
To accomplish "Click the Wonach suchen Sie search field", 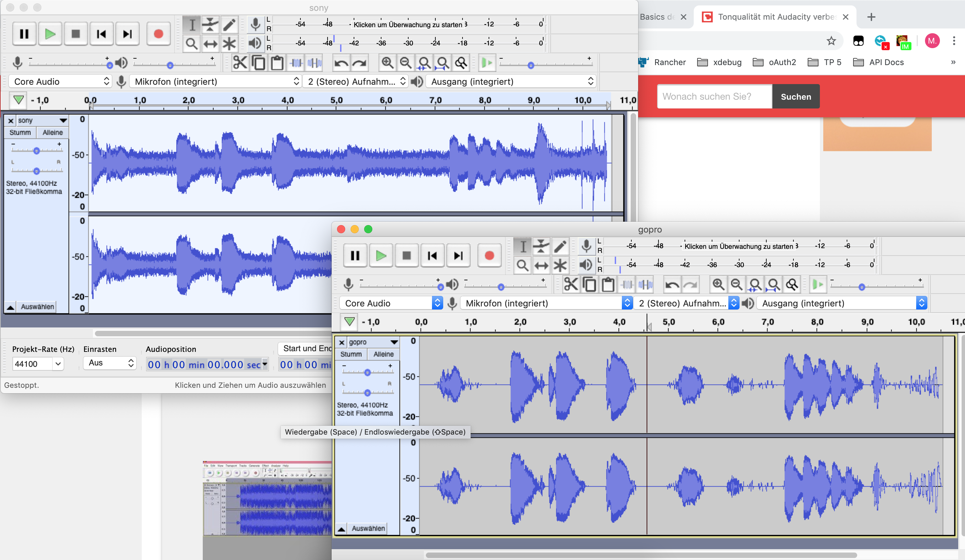I will (714, 97).
